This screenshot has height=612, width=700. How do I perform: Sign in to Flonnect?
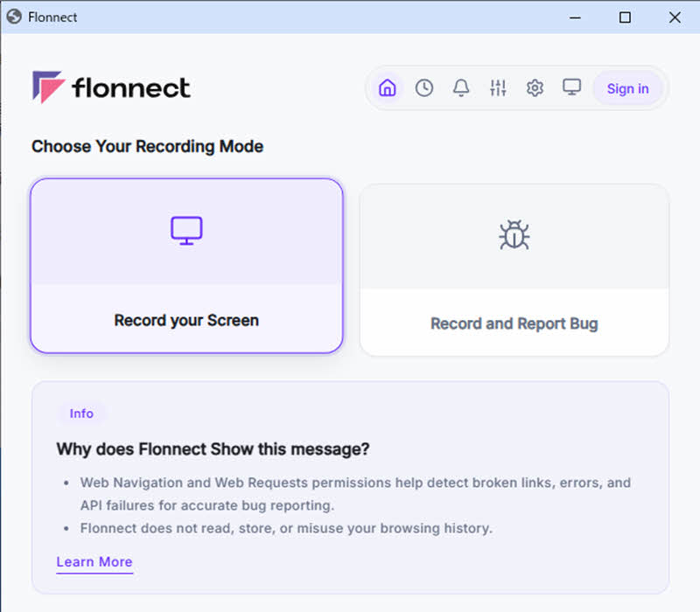click(627, 88)
